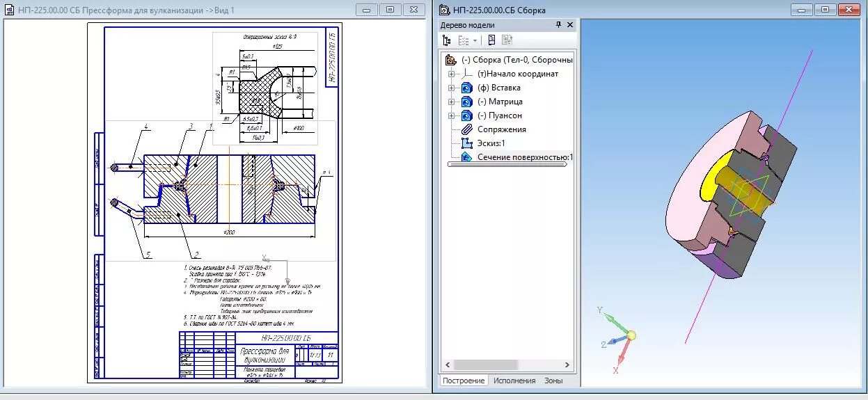The width and height of the screenshot is (868, 400).
Task: Select (ф) Вставка in model tree
Action: click(x=499, y=88)
